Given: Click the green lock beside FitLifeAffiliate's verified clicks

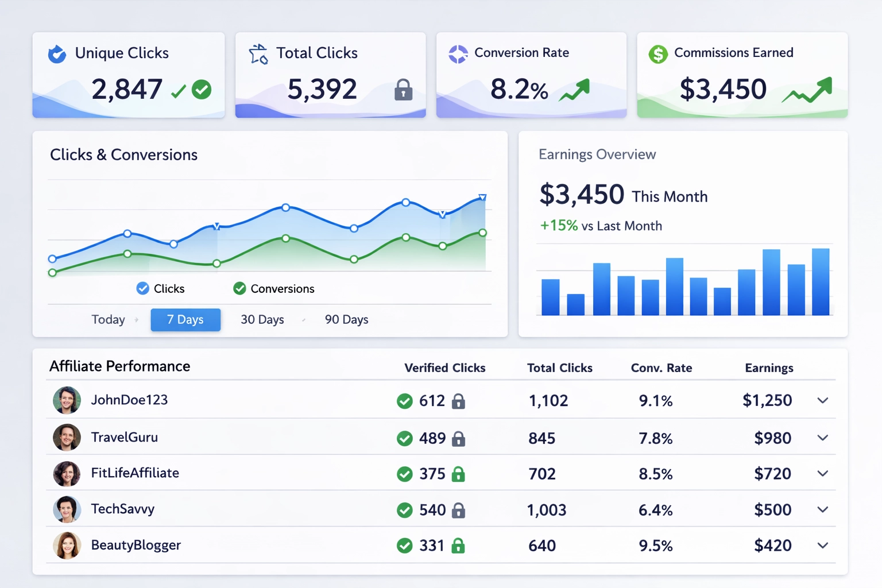Looking at the screenshot, I should pos(458,474).
